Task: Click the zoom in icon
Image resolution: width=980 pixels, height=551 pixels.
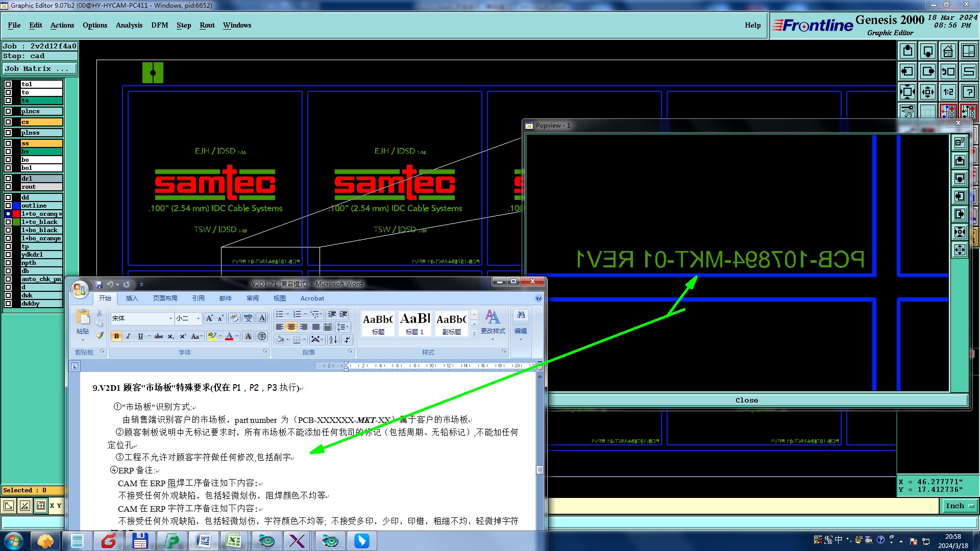Action: point(908,92)
